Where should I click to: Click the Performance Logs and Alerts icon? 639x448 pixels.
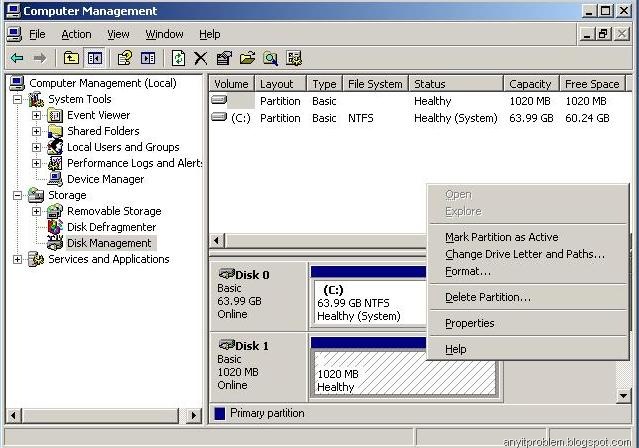tap(55, 163)
